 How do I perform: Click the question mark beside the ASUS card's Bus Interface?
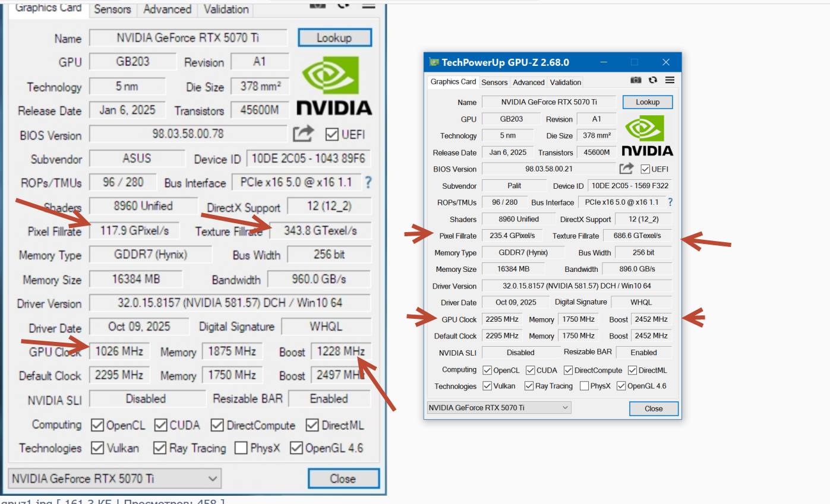tap(368, 182)
